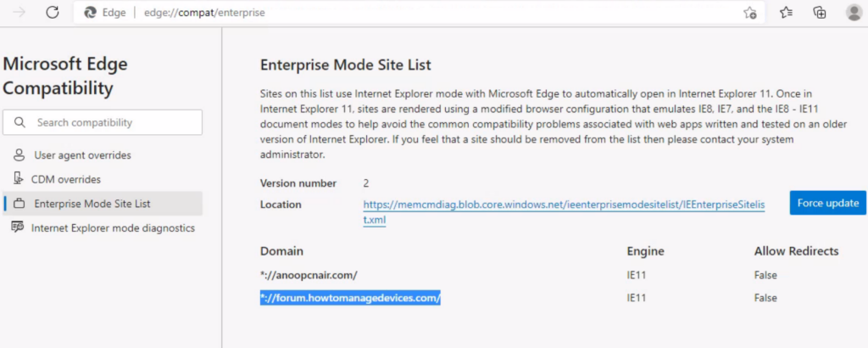Screen dimensions: 868x348
Task: Click the Engine column header
Action: pos(645,251)
